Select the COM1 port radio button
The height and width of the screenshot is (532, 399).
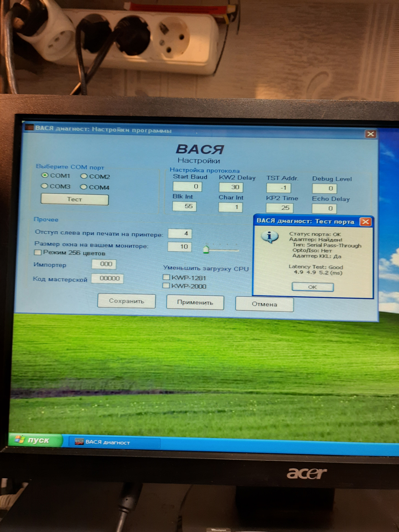(x=45, y=175)
